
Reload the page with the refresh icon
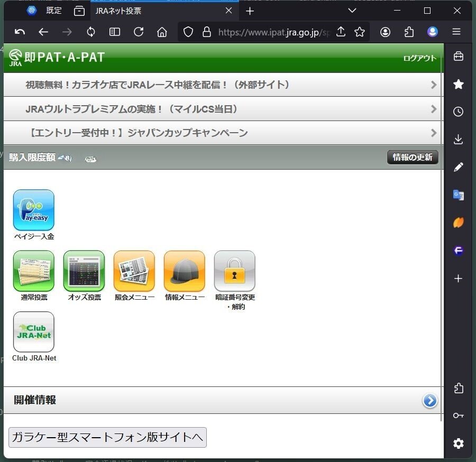[x=139, y=32]
